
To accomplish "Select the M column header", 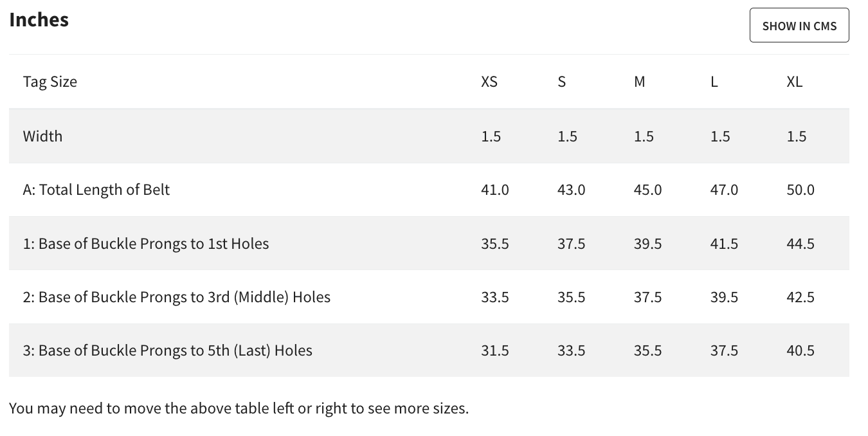I will [x=640, y=82].
